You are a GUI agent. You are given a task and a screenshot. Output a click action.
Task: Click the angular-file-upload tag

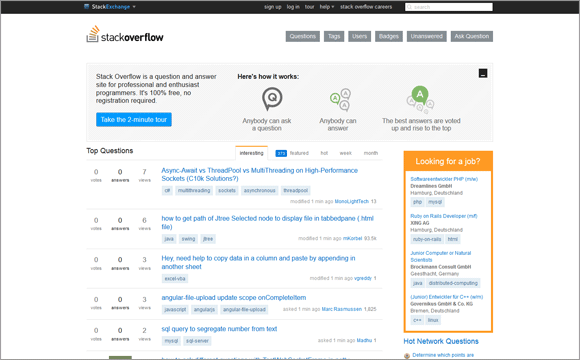[x=244, y=310]
